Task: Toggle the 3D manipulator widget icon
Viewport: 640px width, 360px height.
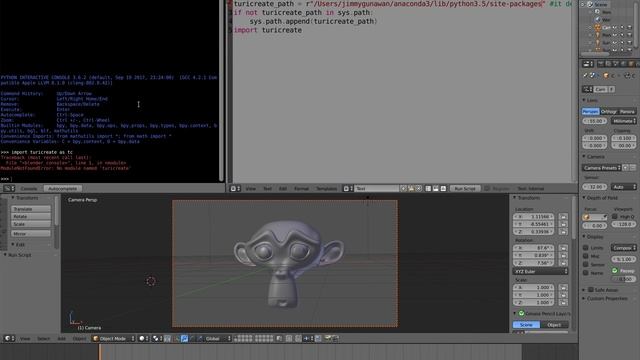Action: [177, 338]
